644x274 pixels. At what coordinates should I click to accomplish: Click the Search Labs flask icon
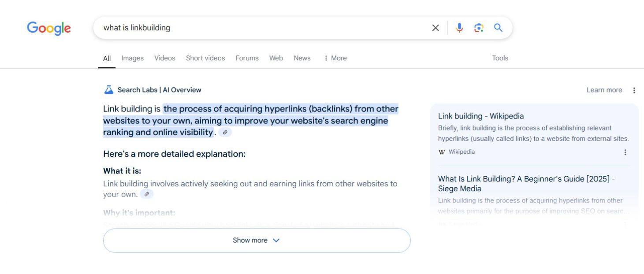click(108, 89)
